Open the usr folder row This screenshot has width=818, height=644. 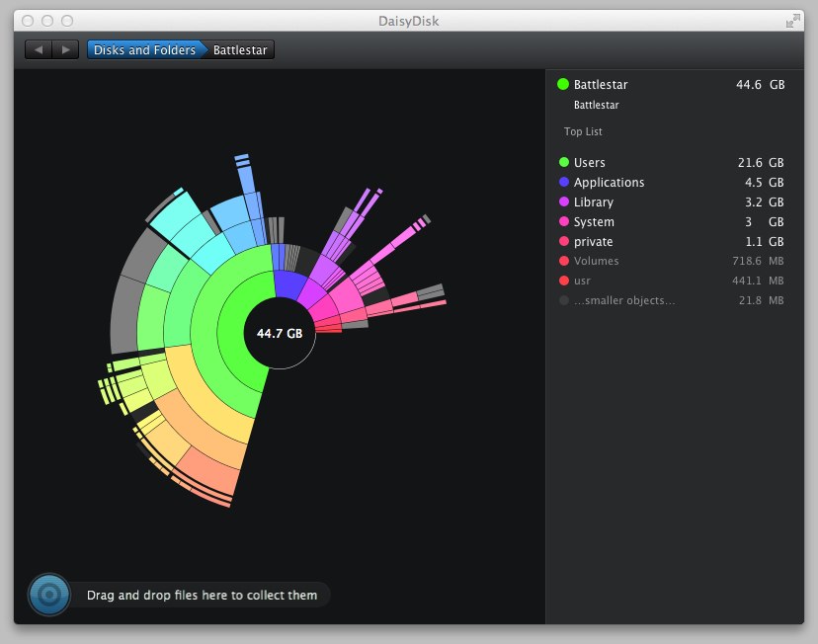[672, 281]
